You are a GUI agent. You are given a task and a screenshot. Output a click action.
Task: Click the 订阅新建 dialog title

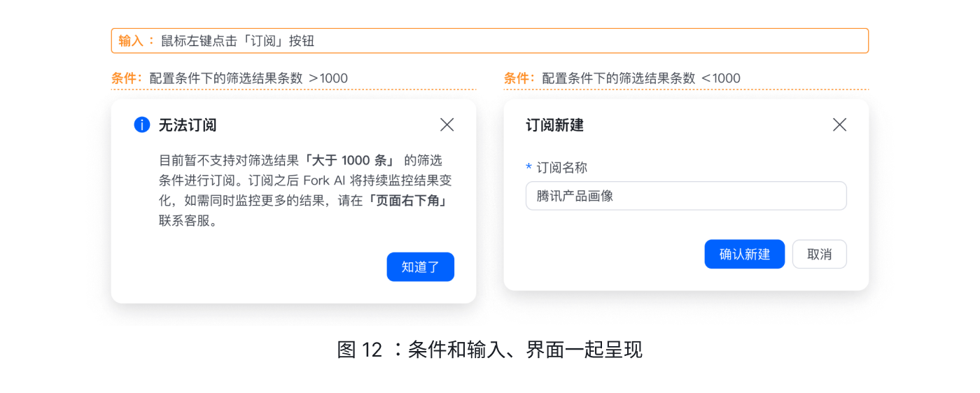click(x=554, y=125)
